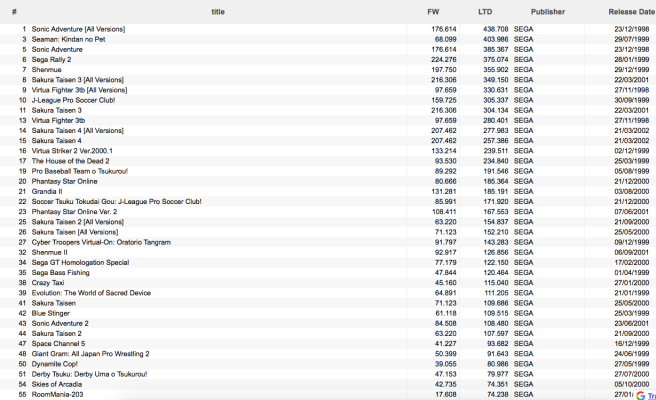Select release date 06/09/2001 for Shenmue II
The width and height of the screenshot is (656, 400).
[x=632, y=252]
